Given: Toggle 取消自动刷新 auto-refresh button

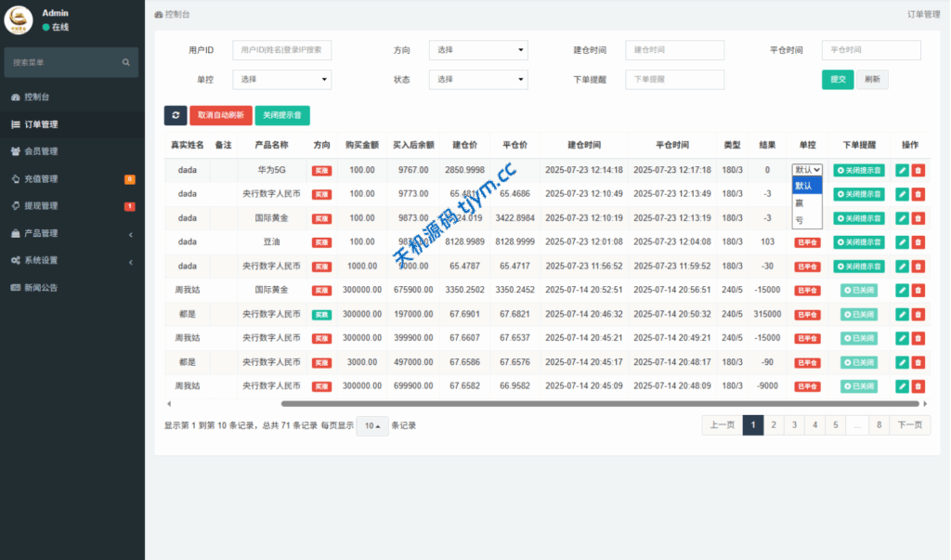Looking at the screenshot, I should click(x=221, y=115).
